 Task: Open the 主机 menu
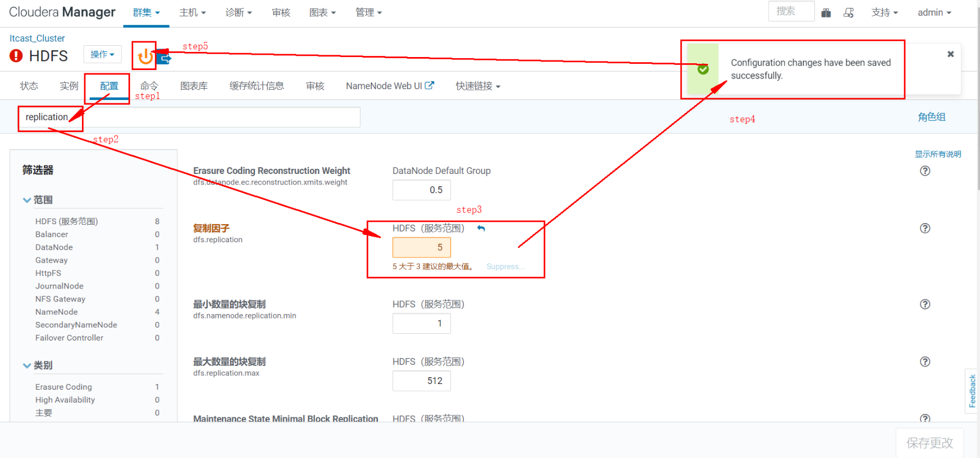tap(193, 12)
